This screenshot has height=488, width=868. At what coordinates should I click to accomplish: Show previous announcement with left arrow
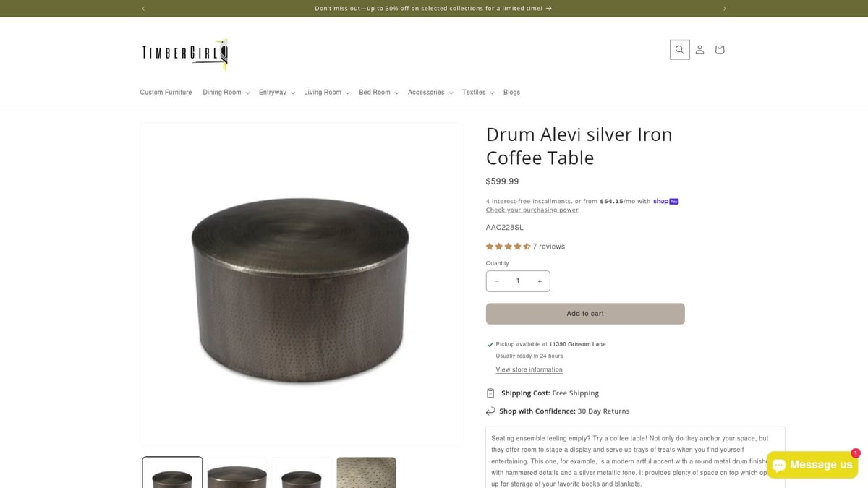(x=143, y=9)
